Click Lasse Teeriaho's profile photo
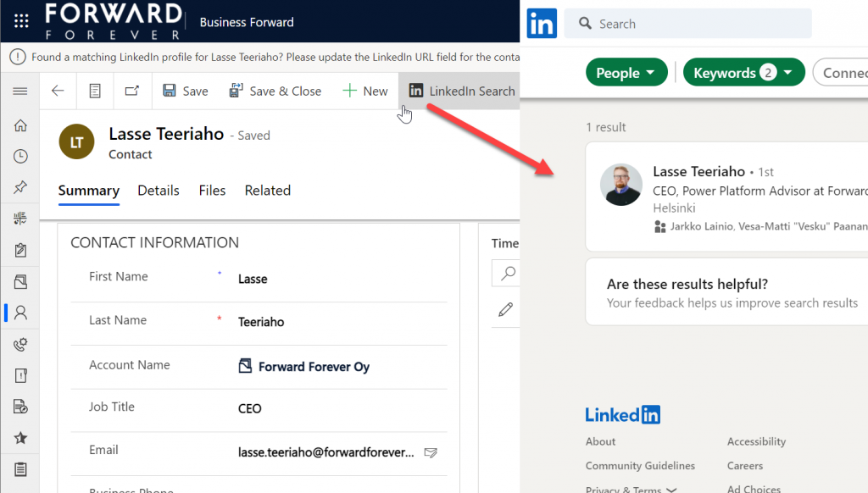Screen dimensions: 868x493 click(621, 185)
